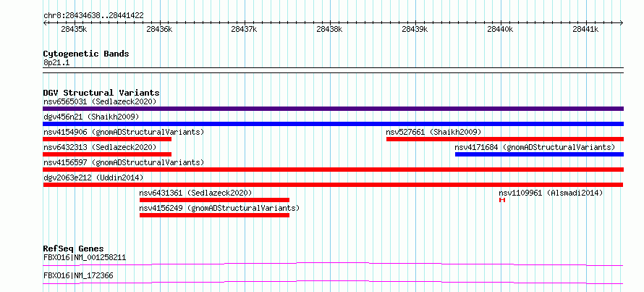Open the nsv527661 (Shaikh2009) label
Viewport: 644px width, 292px height.
click(433, 132)
